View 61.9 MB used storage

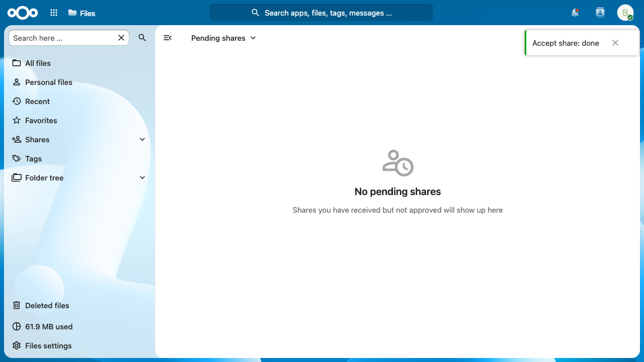coord(79,326)
